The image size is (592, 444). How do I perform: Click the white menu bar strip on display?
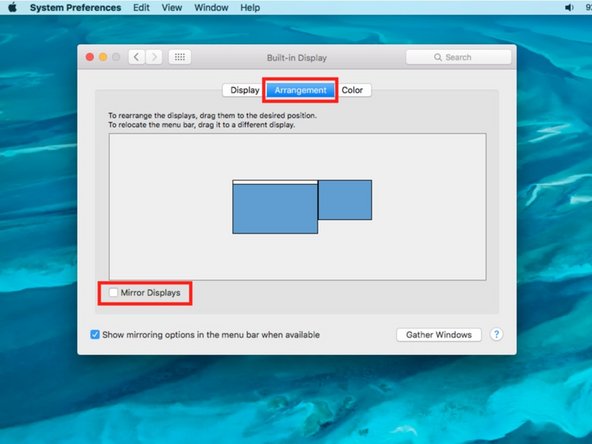pos(275,182)
